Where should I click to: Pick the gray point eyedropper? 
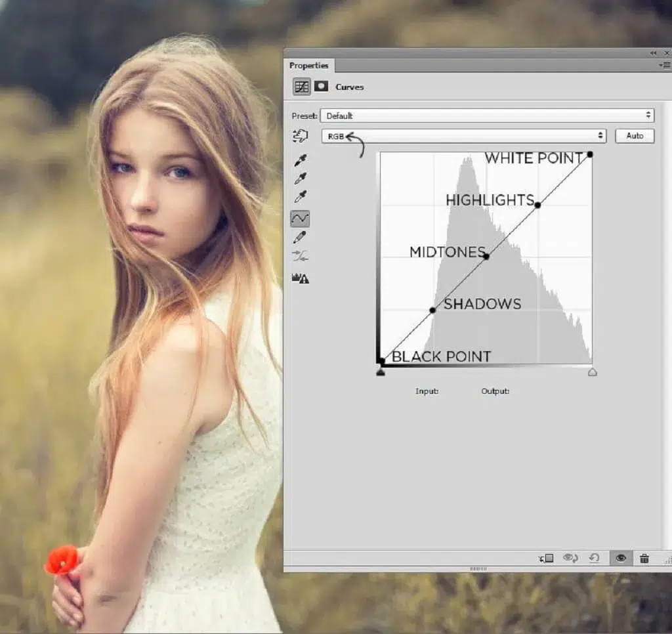point(301,179)
